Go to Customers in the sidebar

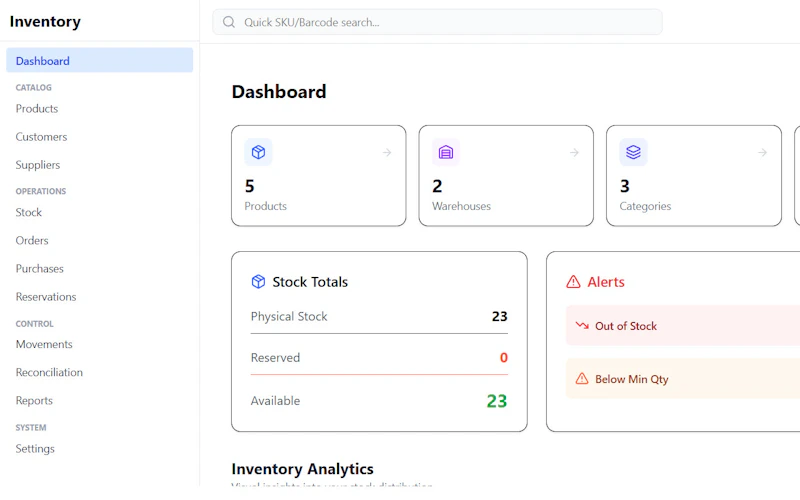pyautogui.click(x=41, y=136)
